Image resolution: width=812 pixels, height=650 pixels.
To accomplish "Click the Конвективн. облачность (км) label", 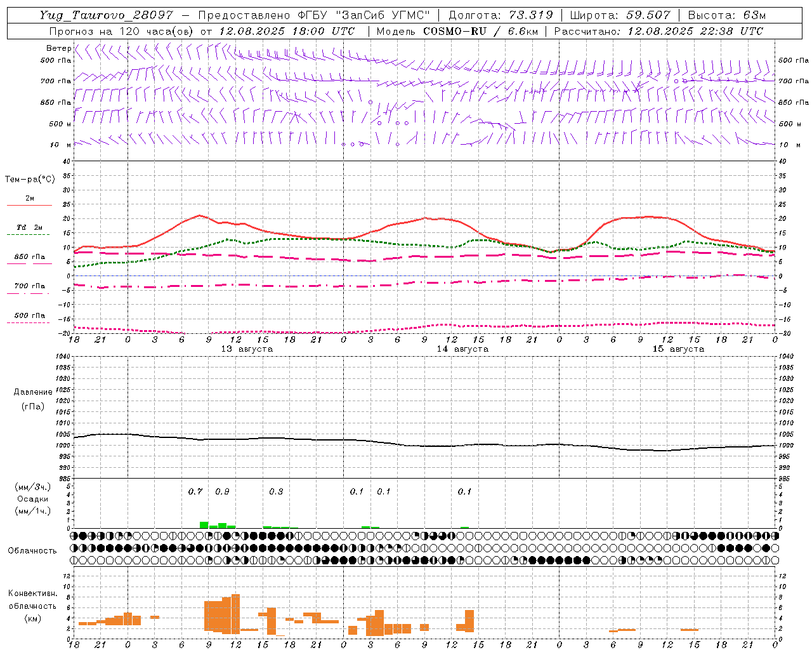I will tap(32, 606).
